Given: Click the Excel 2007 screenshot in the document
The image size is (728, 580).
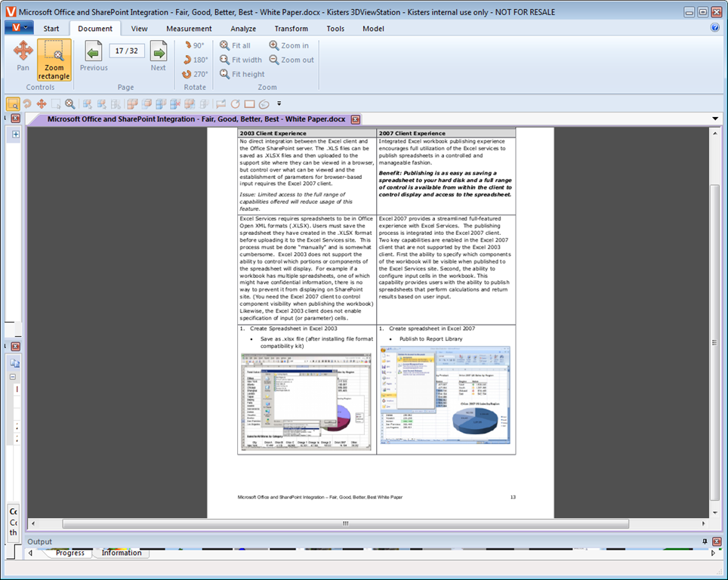Looking at the screenshot, I should coord(446,396).
